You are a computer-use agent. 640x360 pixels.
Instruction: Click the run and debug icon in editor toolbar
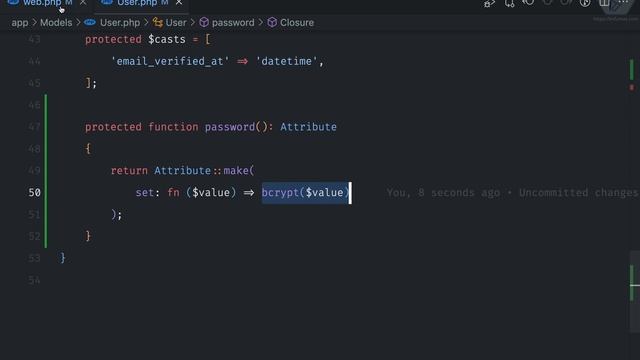[x=489, y=4]
